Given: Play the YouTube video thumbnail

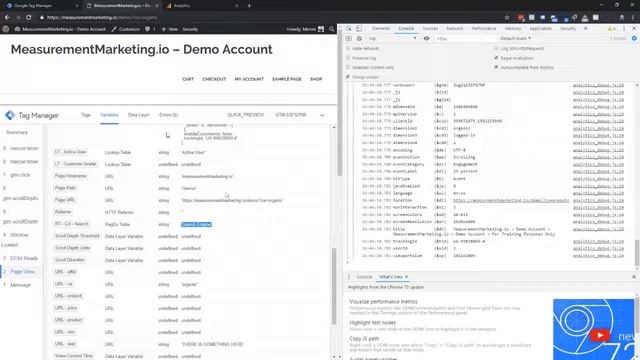Looking at the screenshot, I should pyautogui.click(x=599, y=336).
